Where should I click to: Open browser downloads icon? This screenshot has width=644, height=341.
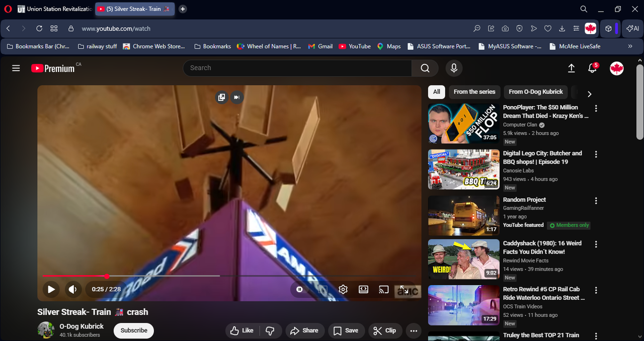tap(562, 29)
